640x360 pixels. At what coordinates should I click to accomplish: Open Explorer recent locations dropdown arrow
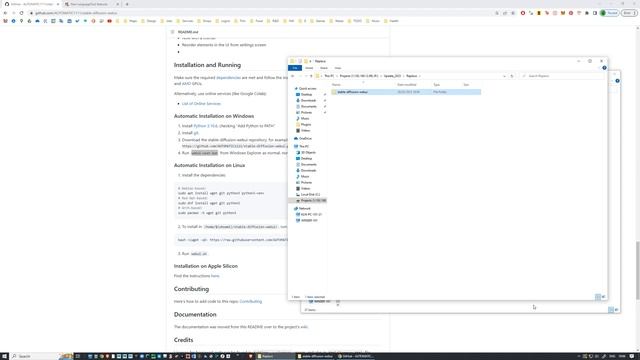[x=306, y=76]
